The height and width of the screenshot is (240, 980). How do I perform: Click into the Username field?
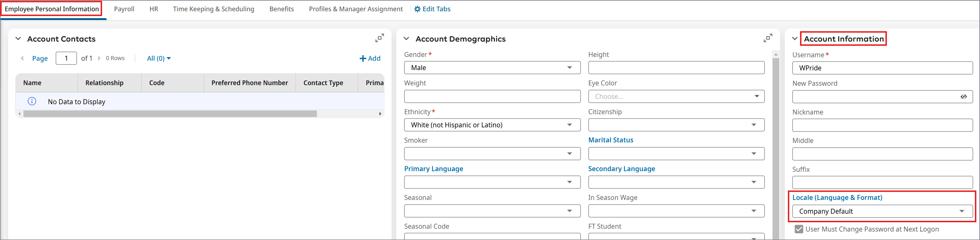click(882, 68)
